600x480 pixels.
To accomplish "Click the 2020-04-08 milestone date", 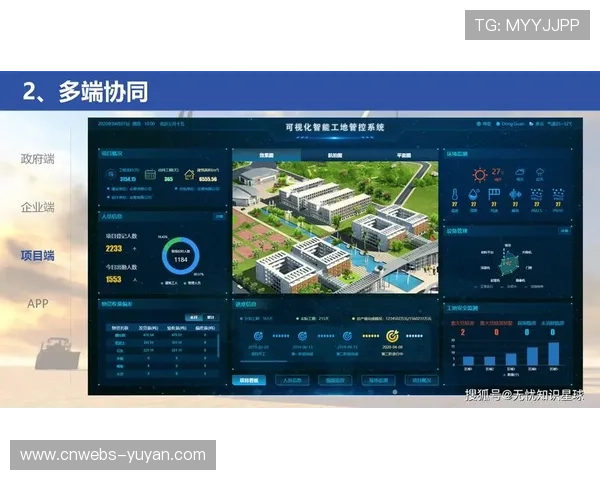I will pos(392,347).
